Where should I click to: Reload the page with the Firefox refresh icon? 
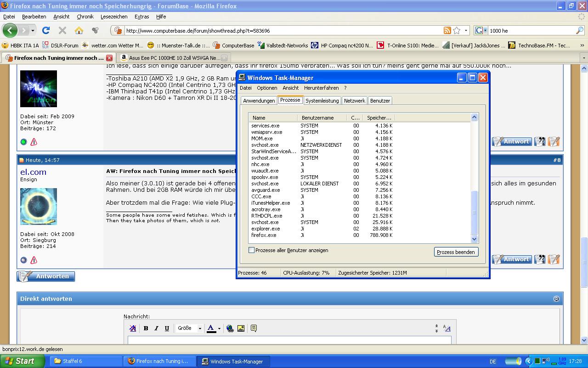(45, 30)
